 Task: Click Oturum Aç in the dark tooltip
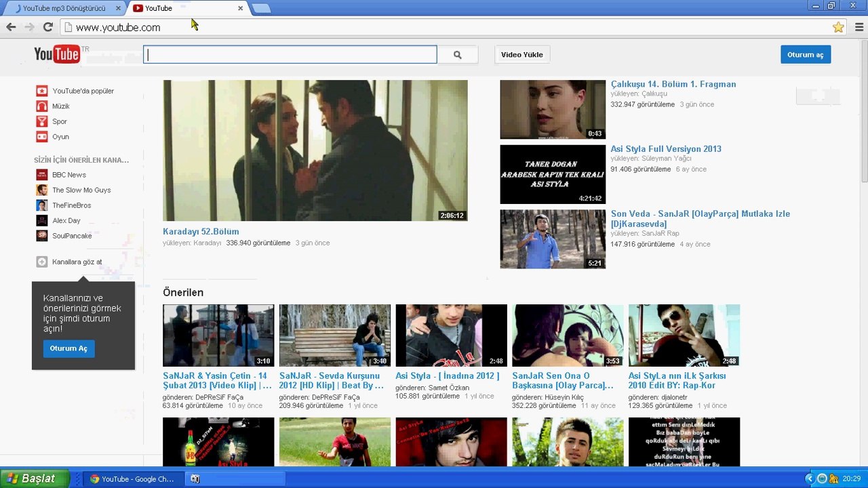pos(69,348)
